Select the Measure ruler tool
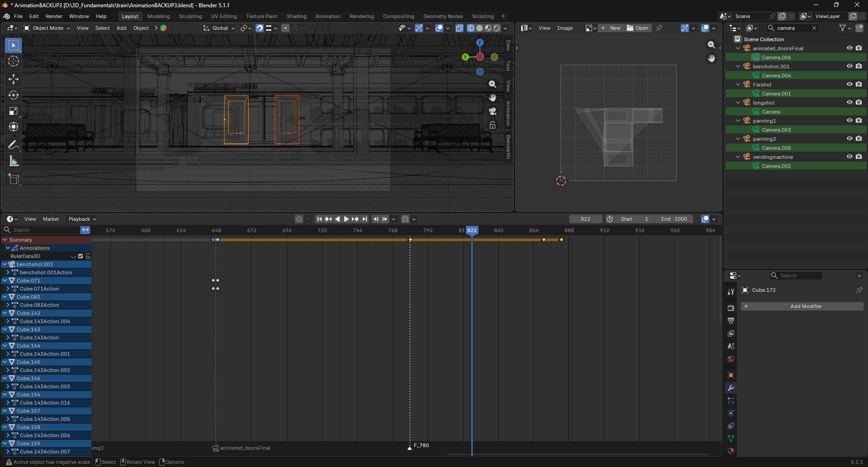Screen dimensions: 868x467 pyautogui.click(x=14, y=161)
